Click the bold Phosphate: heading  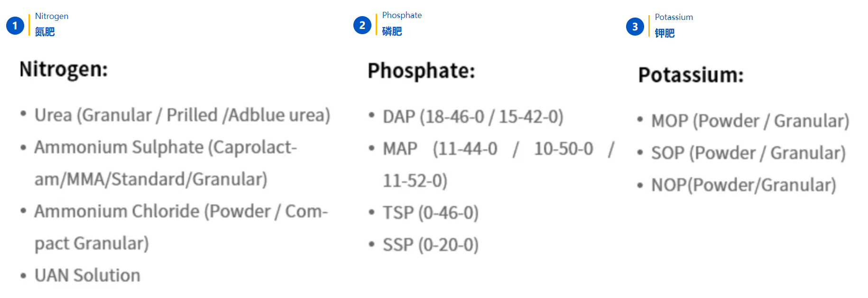coord(421,71)
